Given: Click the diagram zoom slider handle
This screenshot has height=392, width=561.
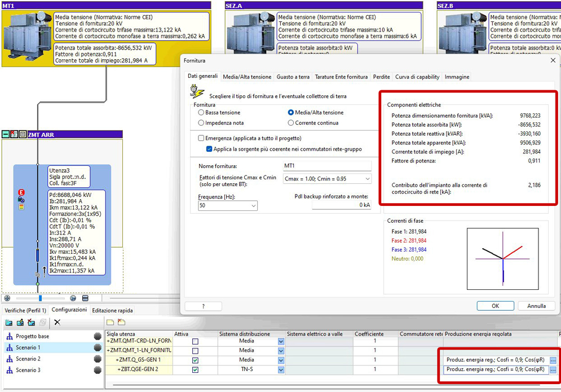Looking at the screenshot, I should [41, 298].
